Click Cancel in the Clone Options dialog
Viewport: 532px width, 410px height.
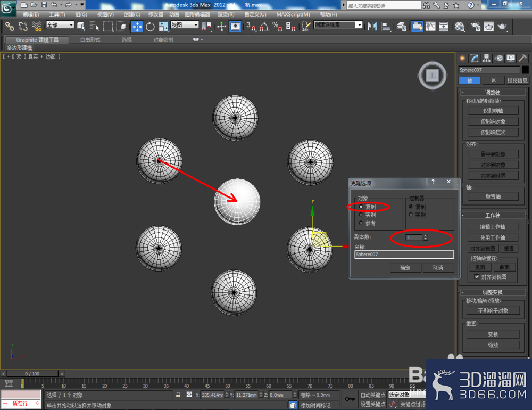(x=438, y=268)
